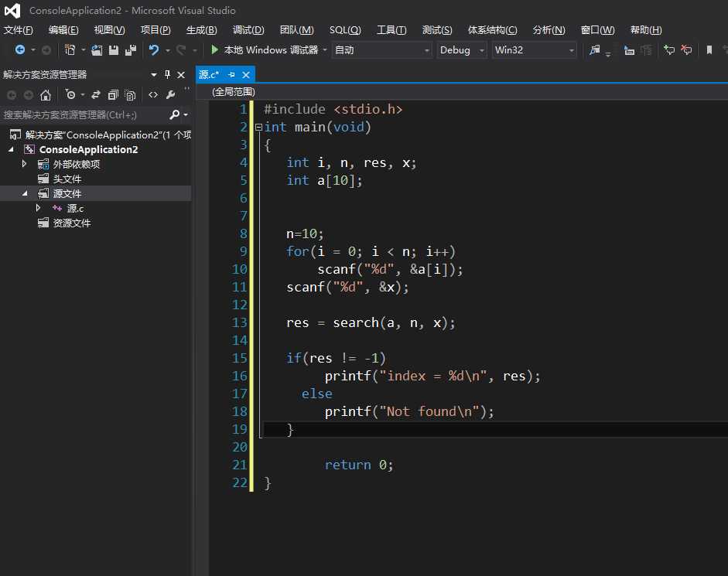Save the current file with Save icon

point(114,49)
